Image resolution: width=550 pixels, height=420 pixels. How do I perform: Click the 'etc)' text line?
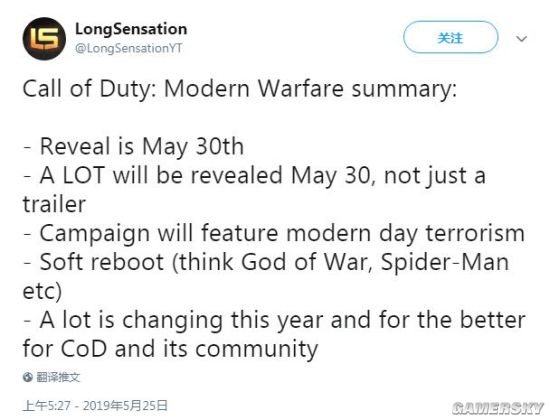(x=42, y=291)
